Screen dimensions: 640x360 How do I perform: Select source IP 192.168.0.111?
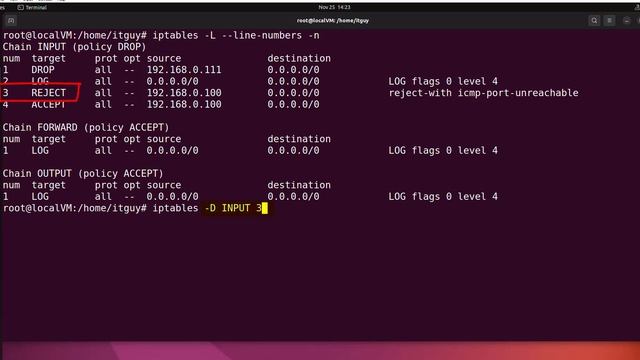pos(184,70)
